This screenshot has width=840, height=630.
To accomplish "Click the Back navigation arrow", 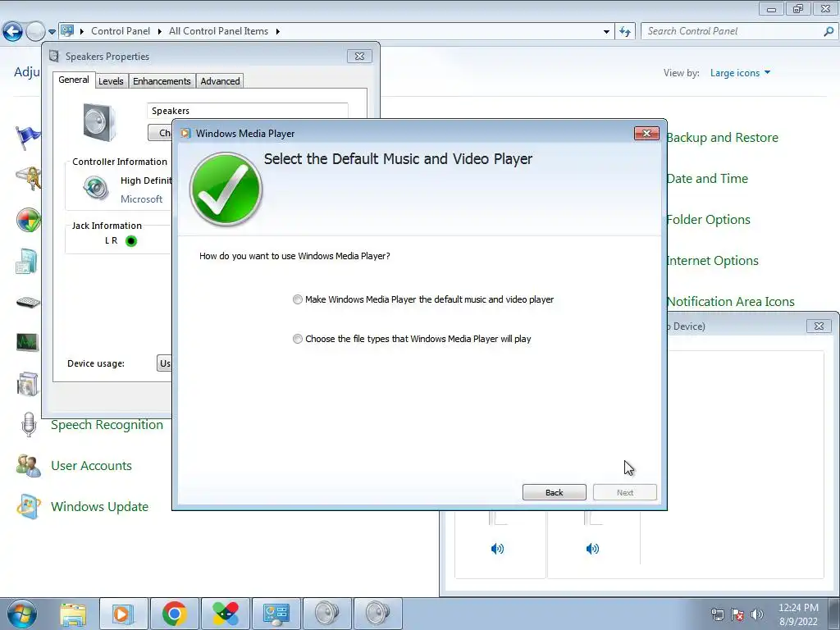I will [x=12, y=32].
